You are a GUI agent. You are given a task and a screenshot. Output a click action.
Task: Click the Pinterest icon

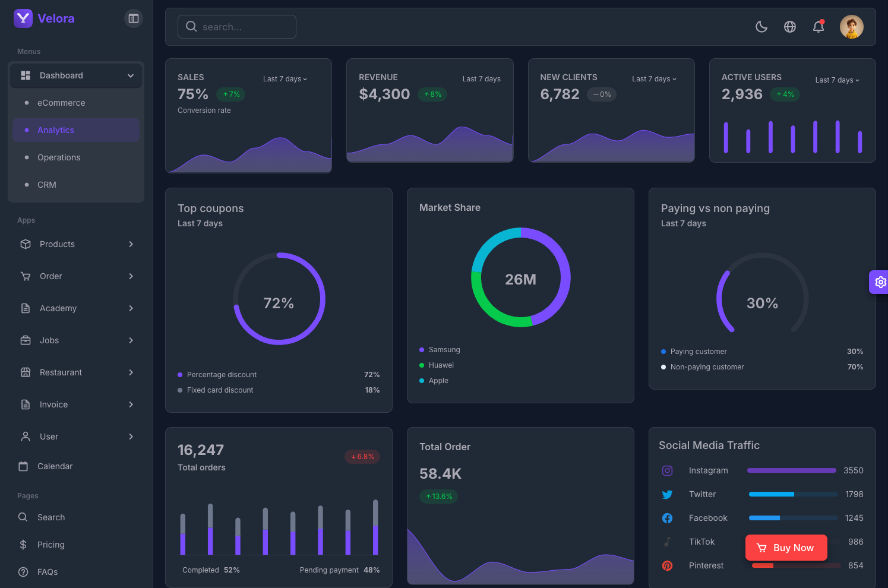click(x=667, y=565)
